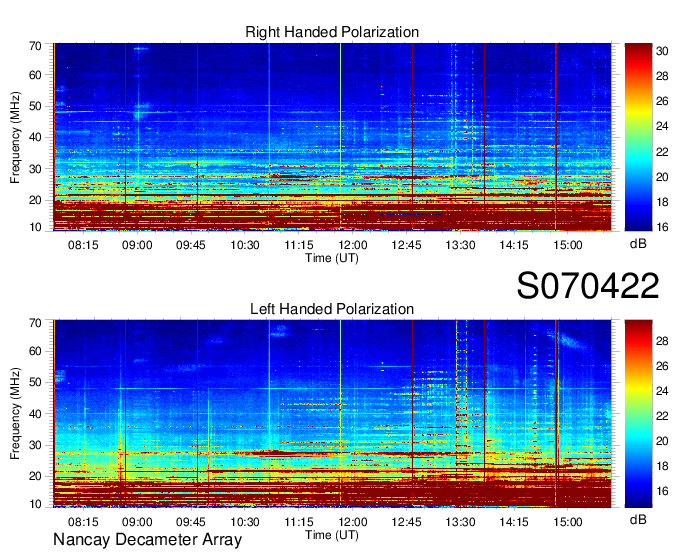Click the dB label under Right Handed colorbar
The image size is (680, 552).
pos(638,244)
